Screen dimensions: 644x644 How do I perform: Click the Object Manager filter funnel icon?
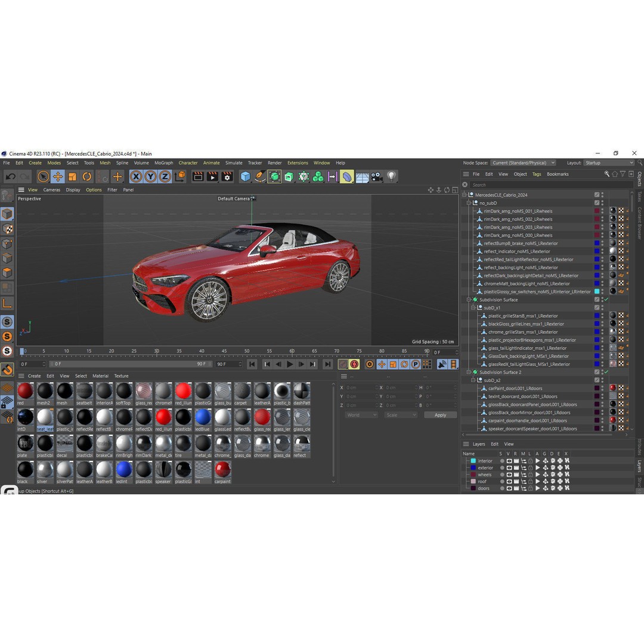623,174
